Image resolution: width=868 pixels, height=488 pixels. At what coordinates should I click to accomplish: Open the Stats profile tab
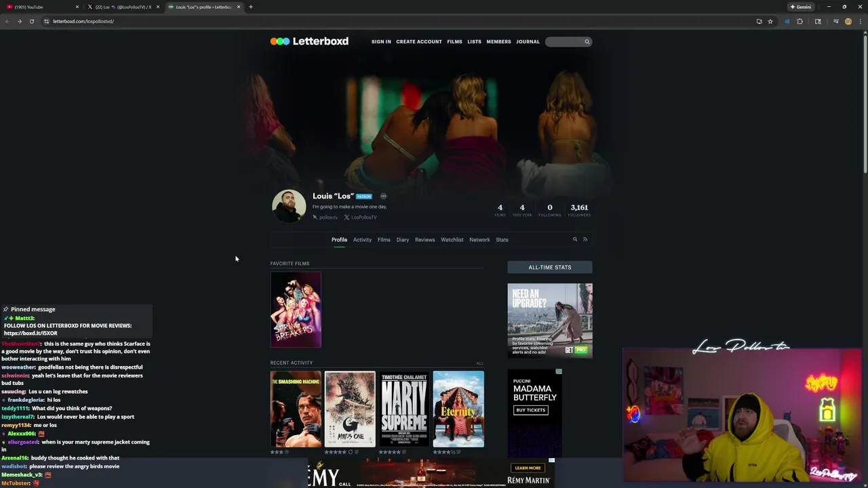point(502,239)
